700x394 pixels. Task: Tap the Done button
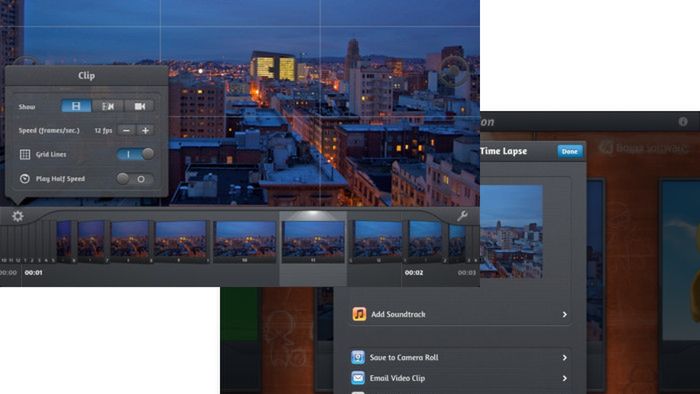(570, 151)
